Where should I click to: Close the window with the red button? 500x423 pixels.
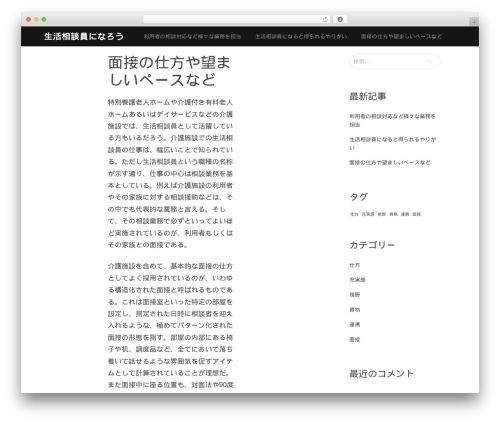tap(29, 19)
